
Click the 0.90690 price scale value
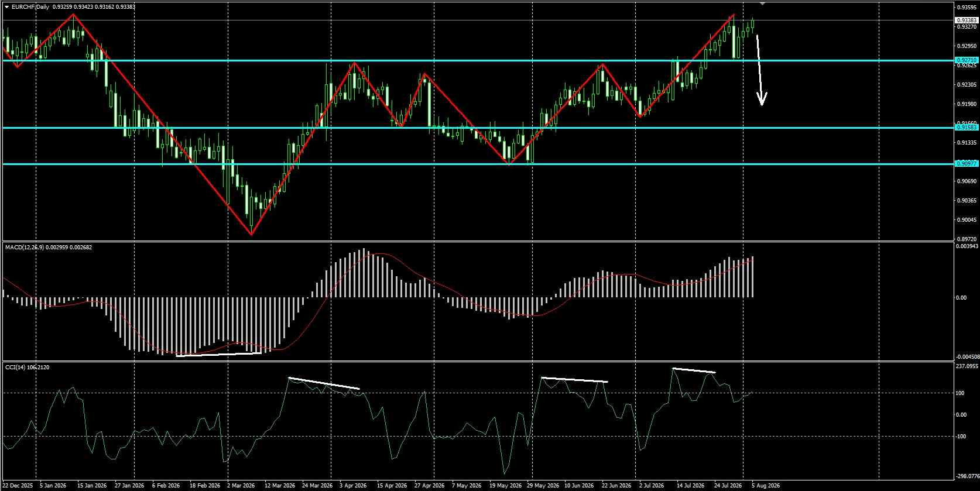(x=967, y=181)
